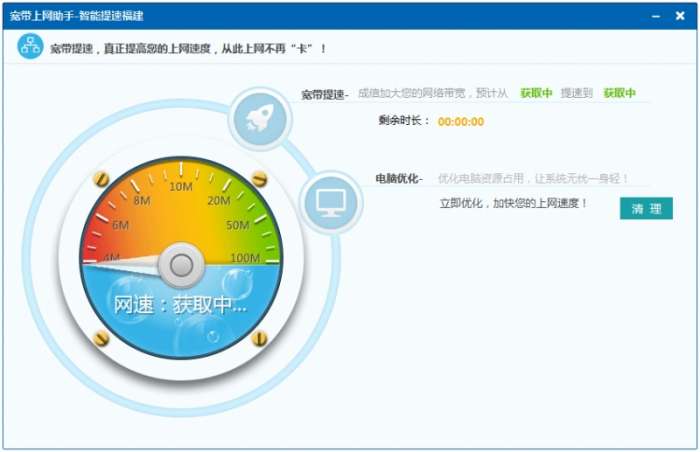The width and height of the screenshot is (700, 452).
Task: Click the first green 获取中 status
Action: tap(536, 93)
